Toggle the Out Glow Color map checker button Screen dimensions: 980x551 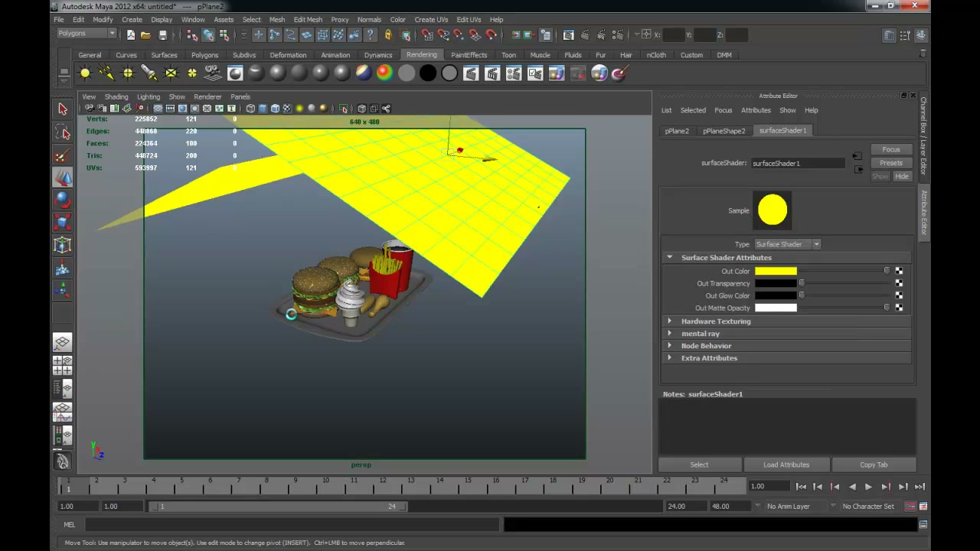pos(899,295)
